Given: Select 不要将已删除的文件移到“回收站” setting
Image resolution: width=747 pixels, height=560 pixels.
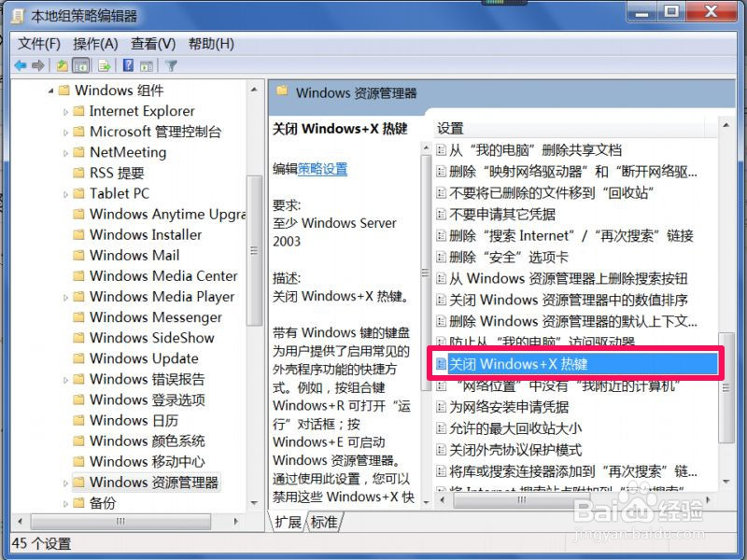Looking at the screenshot, I should click(x=551, y=193).
